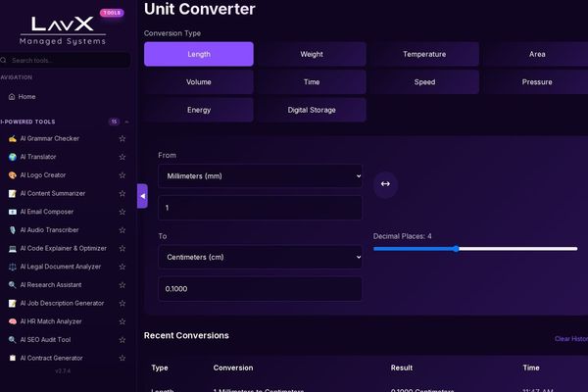This screenshot has height=392, width=588.
Task: Click the Type column header in Recent Conversions
Action: pyautogui.click(x=160, y=368)
